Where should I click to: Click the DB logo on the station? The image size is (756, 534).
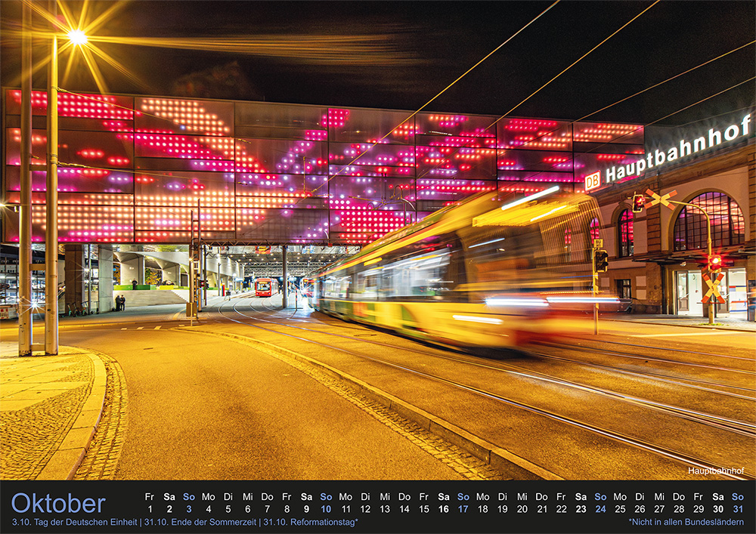[593, 181]
